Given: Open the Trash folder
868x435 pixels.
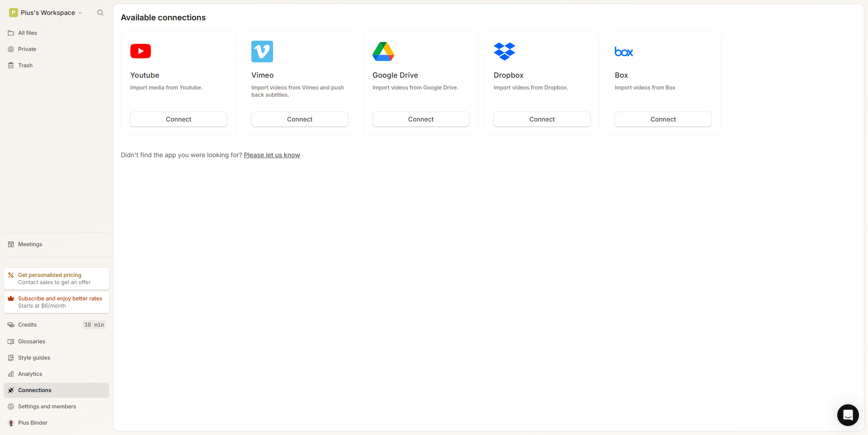Looking at the screenshot, I should click(x=25, y=65).
